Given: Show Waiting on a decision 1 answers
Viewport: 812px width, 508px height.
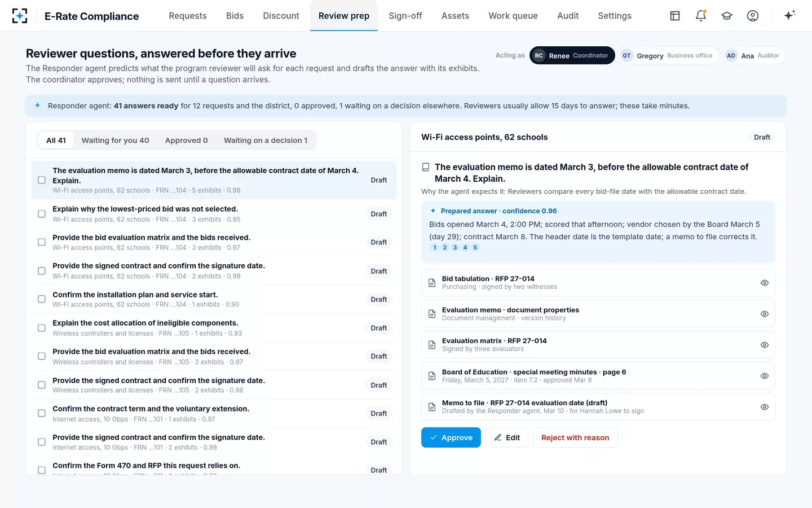Looking at the screenshot, I should [x=266, y=141].
